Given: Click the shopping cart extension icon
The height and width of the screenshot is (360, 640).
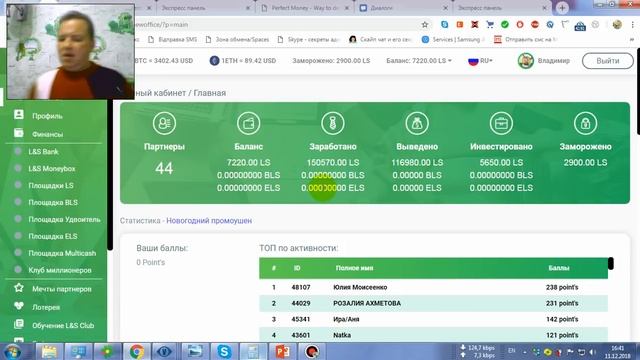Looking at the screenshot, I should click(x=490, y=24).
